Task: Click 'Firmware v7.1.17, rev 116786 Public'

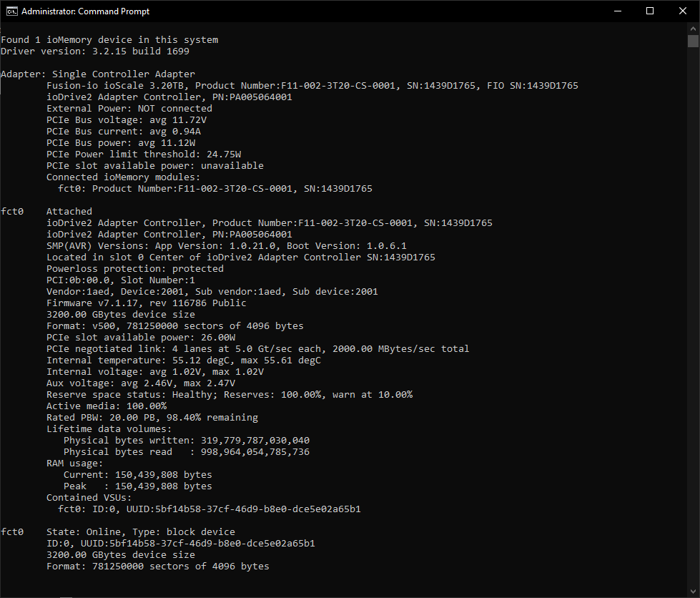Action: (x=147, y=303)
